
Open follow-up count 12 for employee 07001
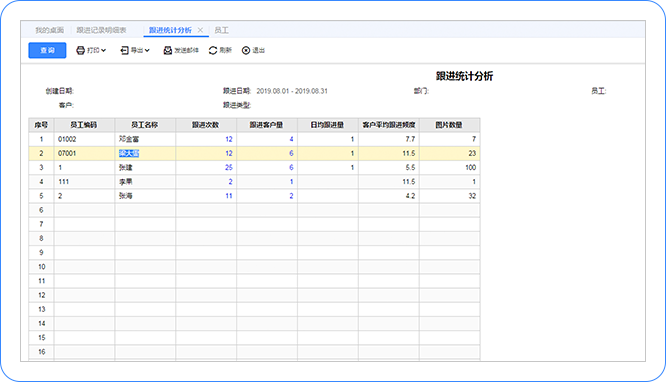[x=229, y=153]
